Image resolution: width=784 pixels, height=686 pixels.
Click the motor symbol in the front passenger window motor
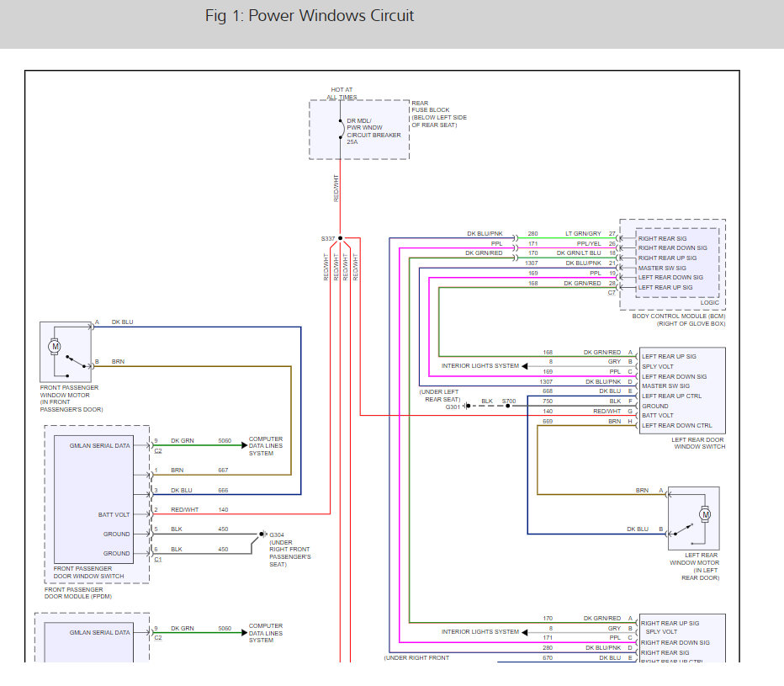tap(55, 346)
